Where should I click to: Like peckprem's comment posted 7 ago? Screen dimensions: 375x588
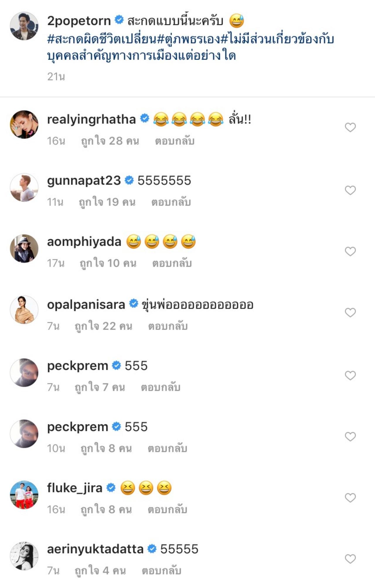tap(350, 375)
